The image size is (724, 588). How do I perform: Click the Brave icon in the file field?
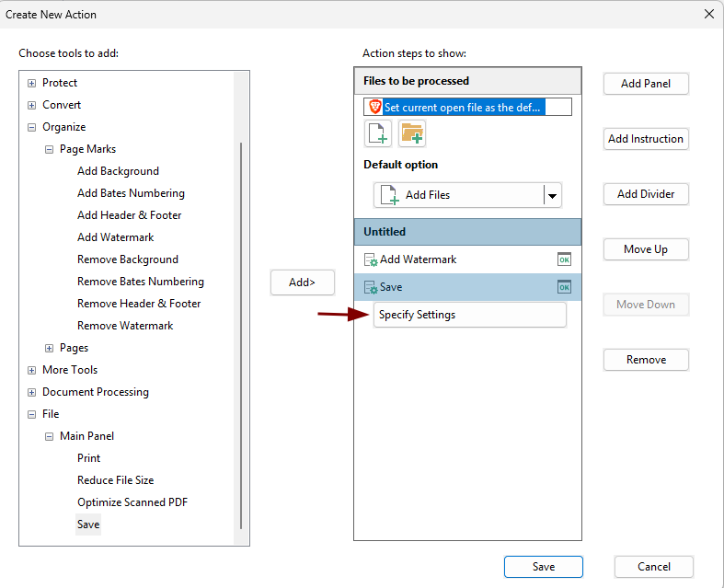click(x=375, y=107)
